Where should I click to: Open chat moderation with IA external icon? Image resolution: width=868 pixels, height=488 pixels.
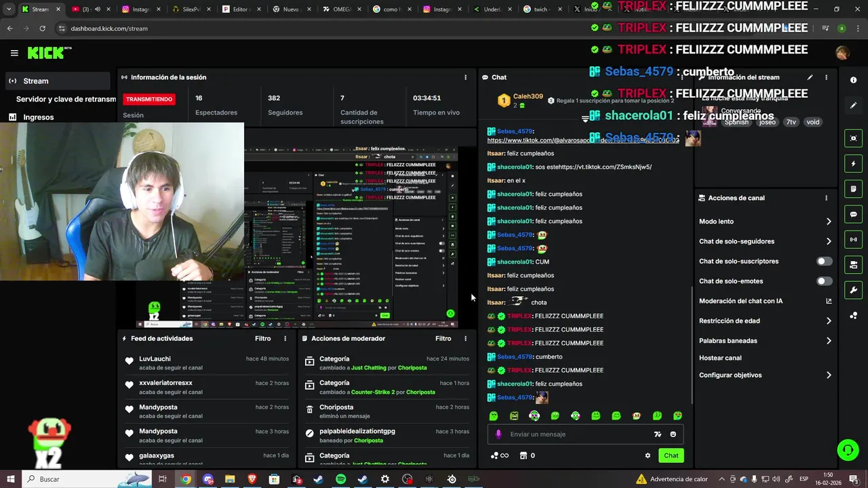point(829,301)
